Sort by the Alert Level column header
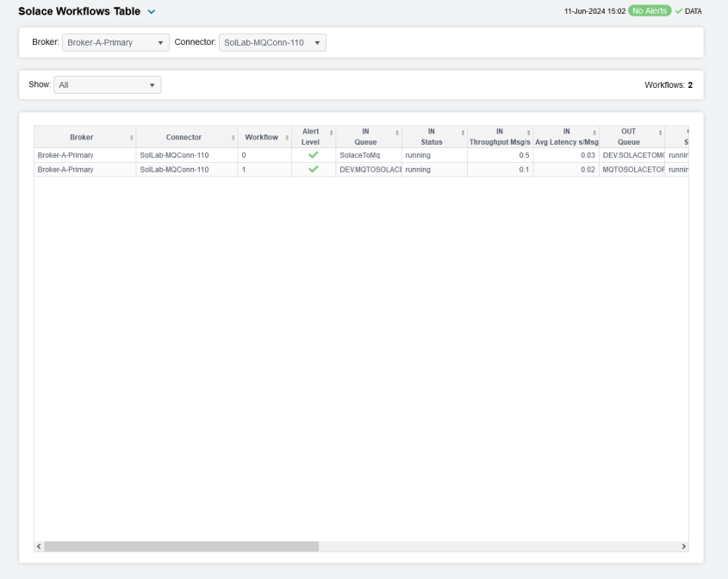This screenshot has height=579, width=728. [x=310, y=136]
